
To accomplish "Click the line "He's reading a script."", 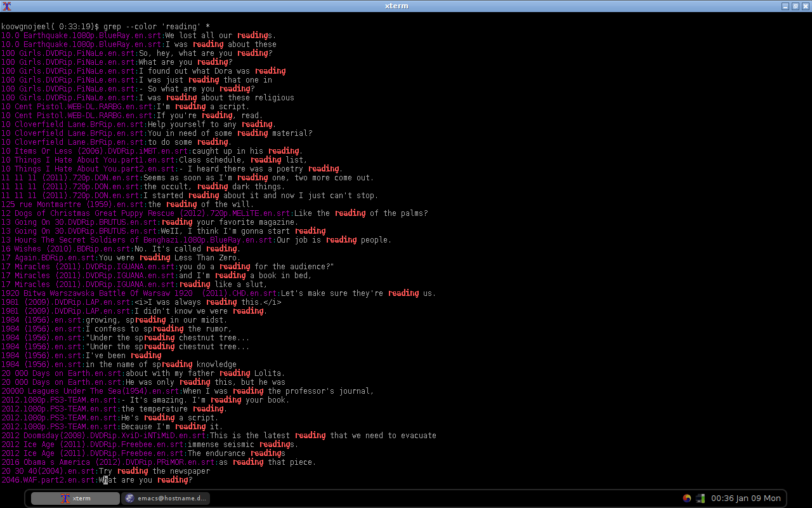I will [x=169, y=418].
